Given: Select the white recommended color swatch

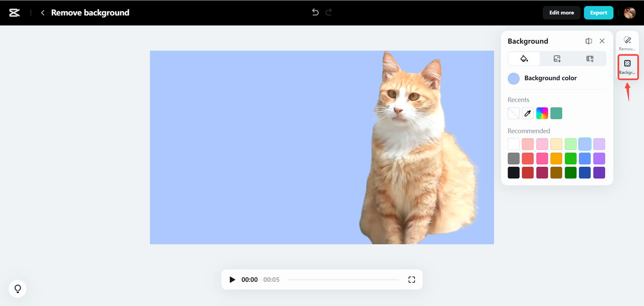Looking at the screenshot, I should (x=514, y=144).
